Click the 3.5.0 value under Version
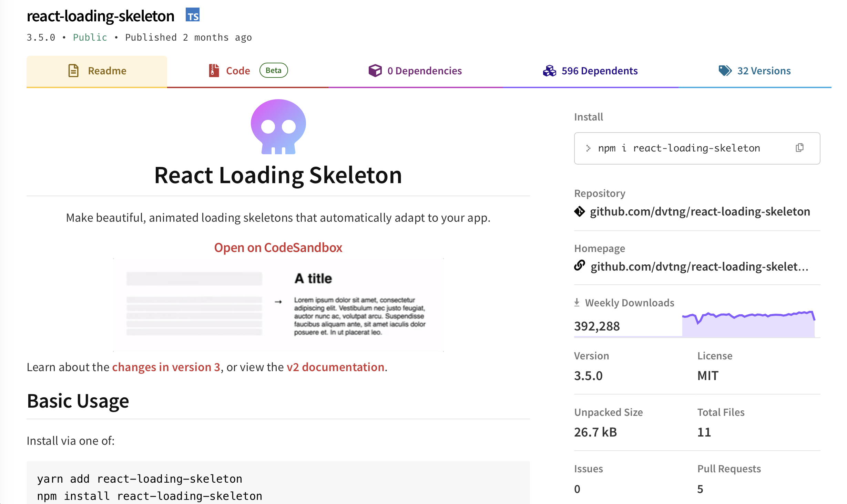Viewport: 847px width, 504px height. (588, 376)
